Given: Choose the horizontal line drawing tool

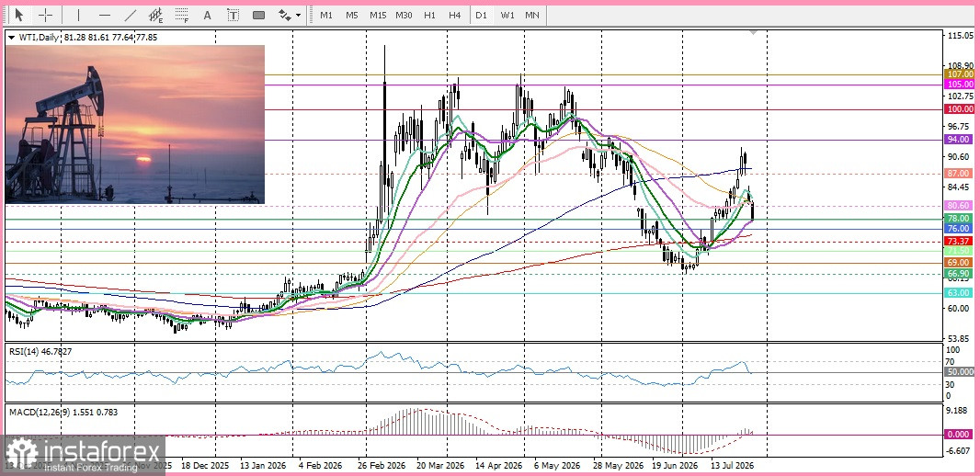Looking at the screenshot, I should point(105,15).
